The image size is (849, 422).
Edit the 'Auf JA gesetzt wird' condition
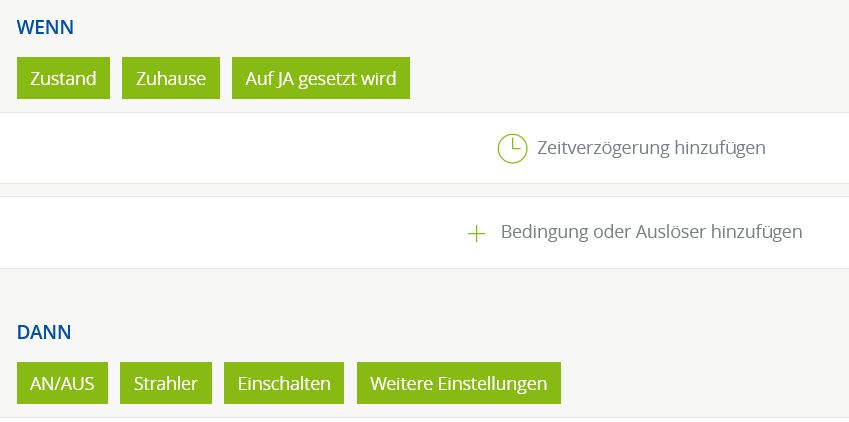point(321,78)
